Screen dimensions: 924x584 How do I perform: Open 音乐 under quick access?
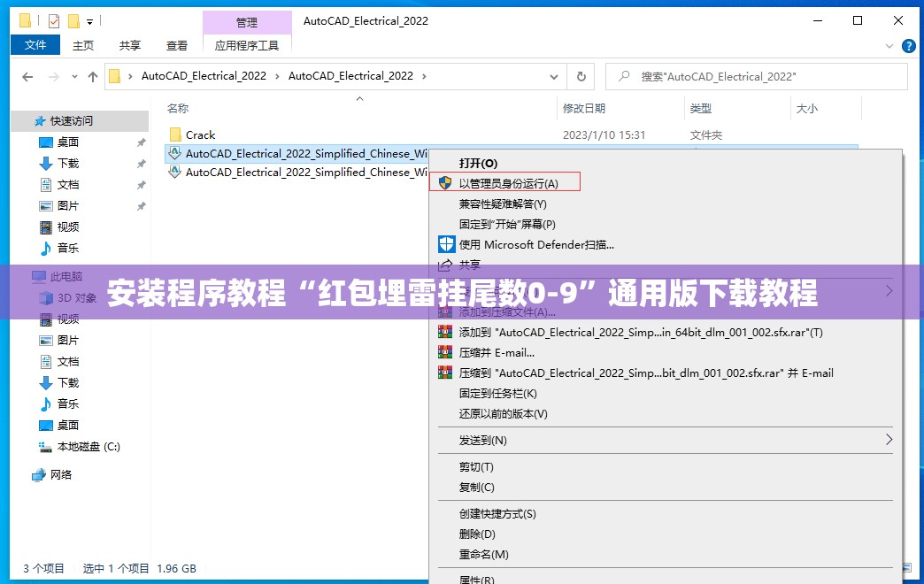point(68,248)
